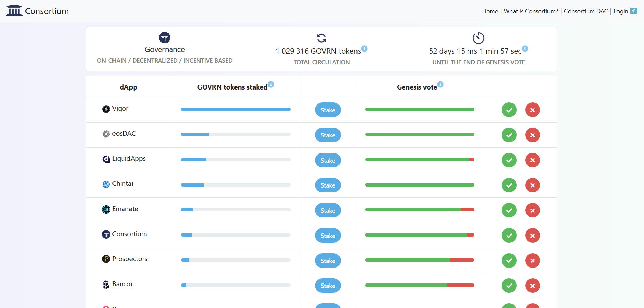The image size is (644, 308).
Task: Click the Vigor dApp icon
Action: [x=106, y=109]
